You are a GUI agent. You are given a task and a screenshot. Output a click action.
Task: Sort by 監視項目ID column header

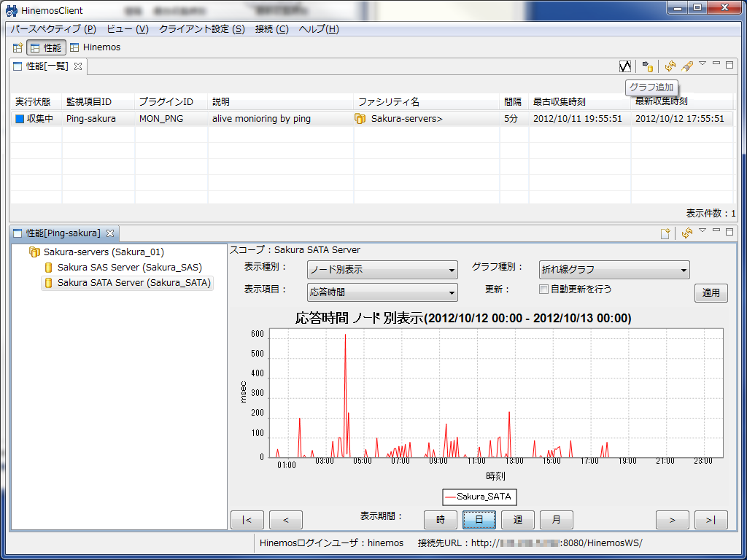98,102
